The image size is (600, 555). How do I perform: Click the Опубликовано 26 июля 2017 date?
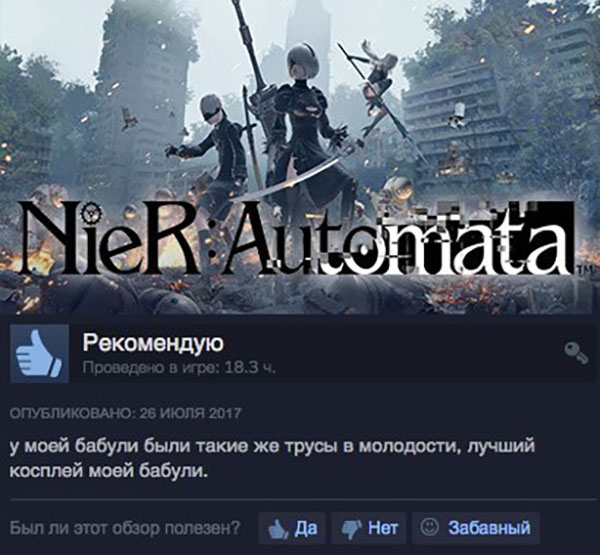[126, 413]
